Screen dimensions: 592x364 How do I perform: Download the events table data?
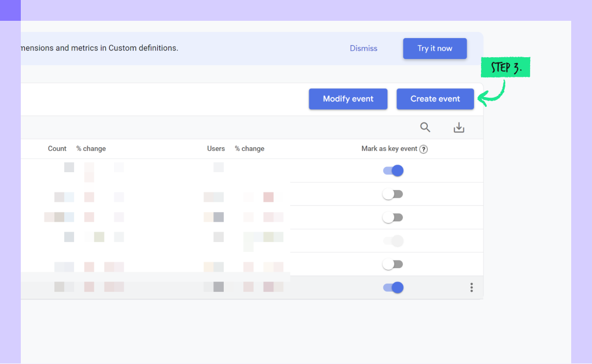[x=458, y=128]
